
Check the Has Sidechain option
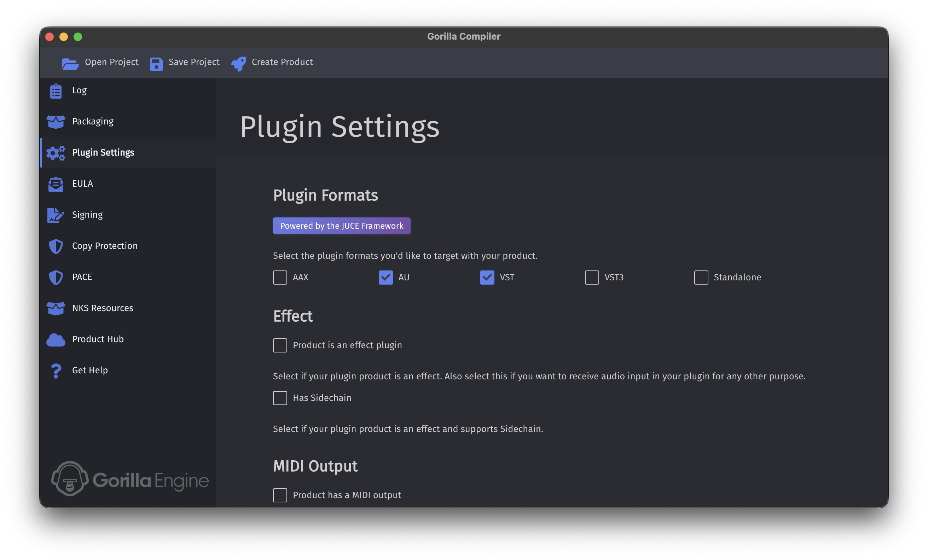(280, 398)
